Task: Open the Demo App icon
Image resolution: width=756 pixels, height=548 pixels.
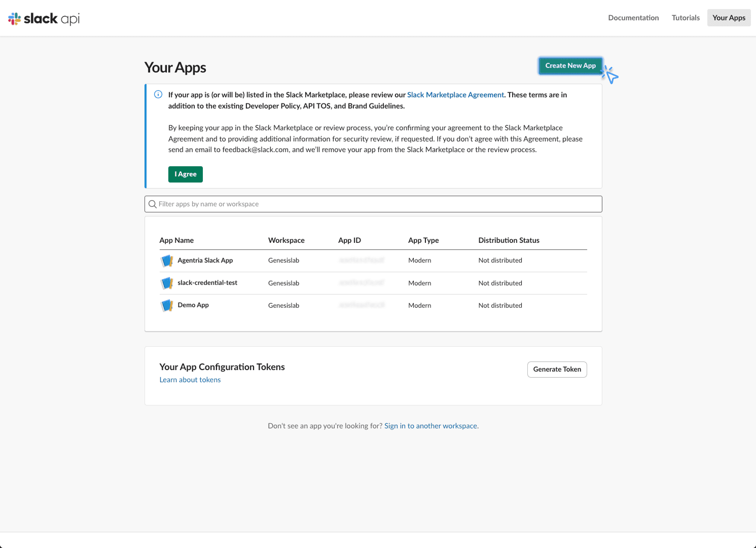Action: 167,306
